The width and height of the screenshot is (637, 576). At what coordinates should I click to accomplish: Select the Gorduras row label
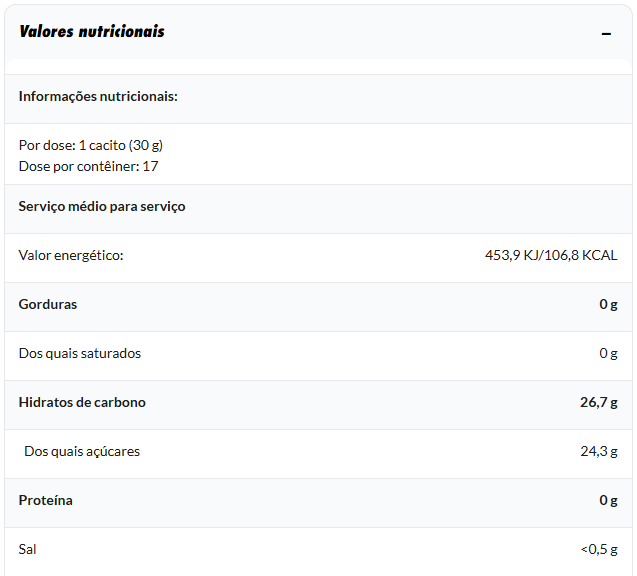[x=48, y=304]
